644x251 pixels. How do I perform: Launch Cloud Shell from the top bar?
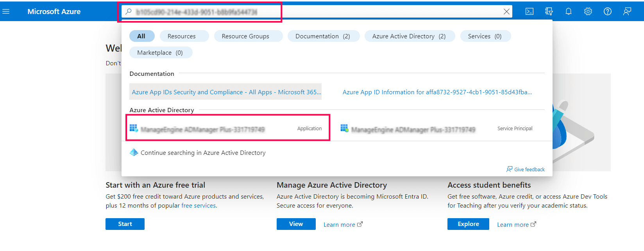[x=530, y=11]
